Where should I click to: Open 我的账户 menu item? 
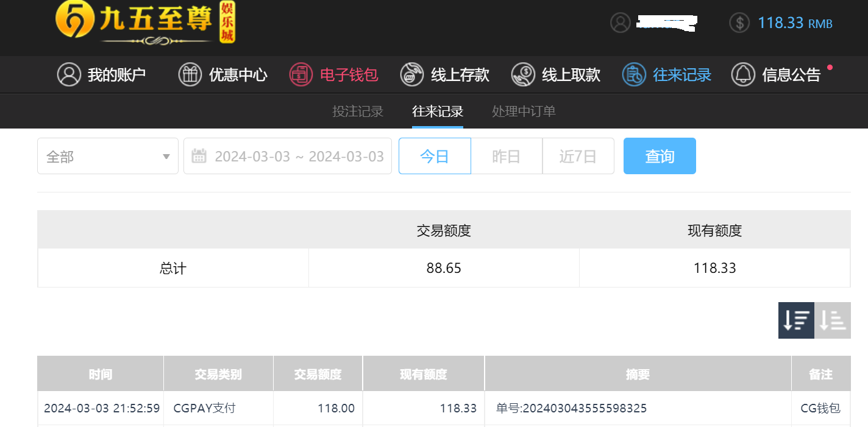(x=101, y=74)
